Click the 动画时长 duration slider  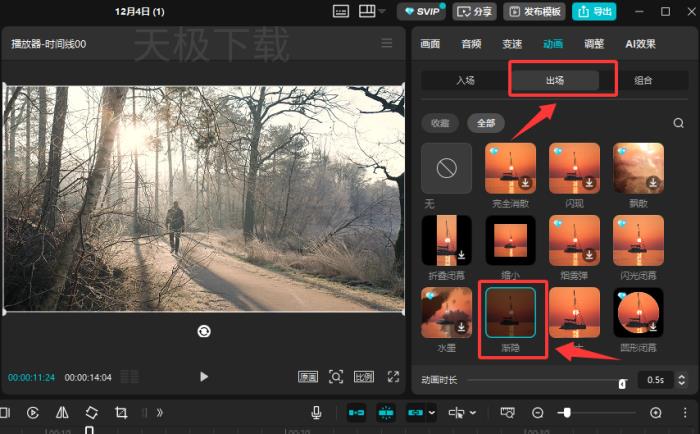[545, 380]
